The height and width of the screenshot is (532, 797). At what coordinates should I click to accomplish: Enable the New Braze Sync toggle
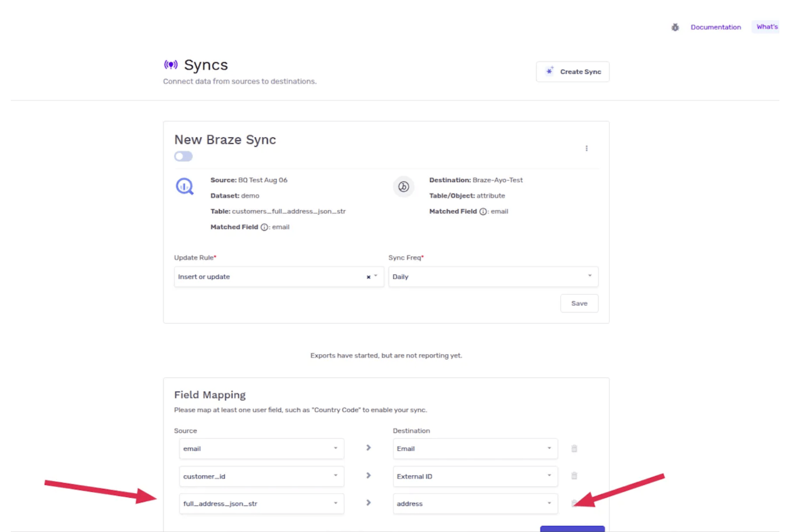point(183,156)
